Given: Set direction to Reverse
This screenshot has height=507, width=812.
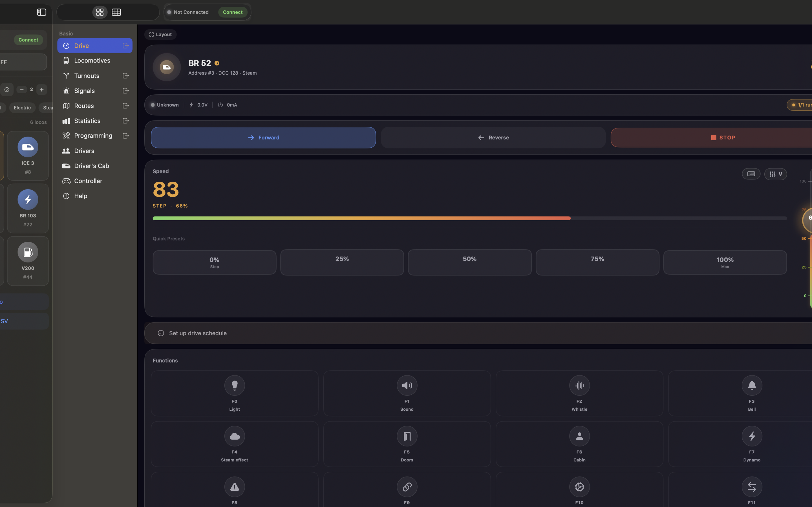Looking at the screenshot, I should click(x=493, y=137).
